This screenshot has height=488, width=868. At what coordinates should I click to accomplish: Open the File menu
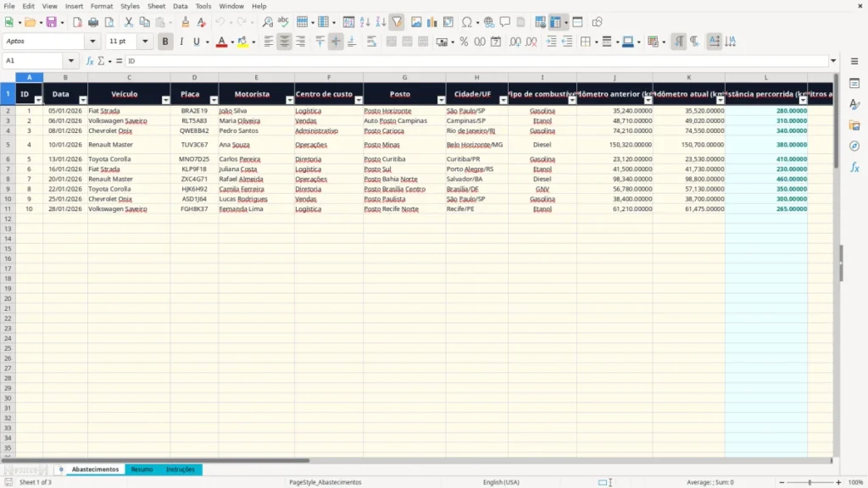[9, 6]
